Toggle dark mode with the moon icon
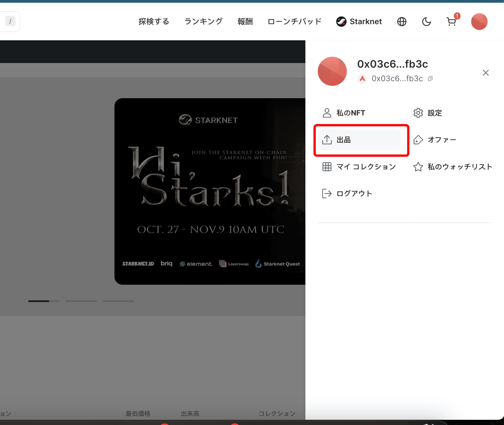The height and width of the screenshot is (425, 504). 427,22
